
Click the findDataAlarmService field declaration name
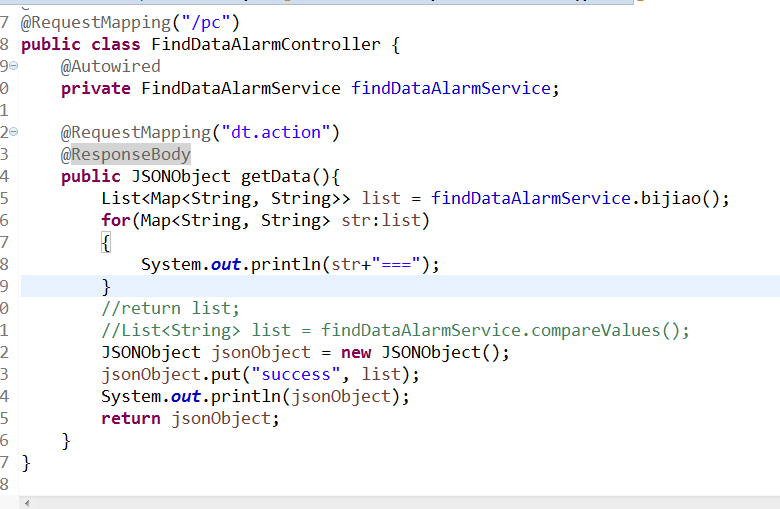(451, 88)
